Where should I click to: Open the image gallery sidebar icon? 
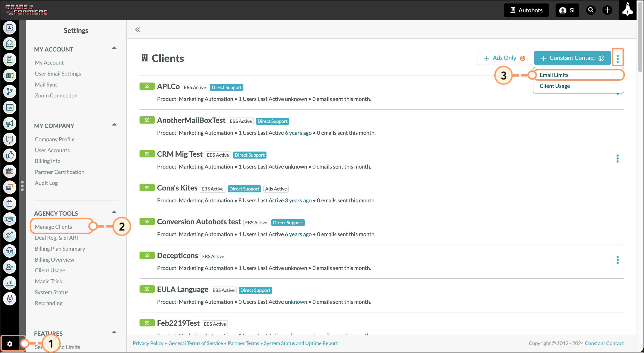[x=10, y=187]
